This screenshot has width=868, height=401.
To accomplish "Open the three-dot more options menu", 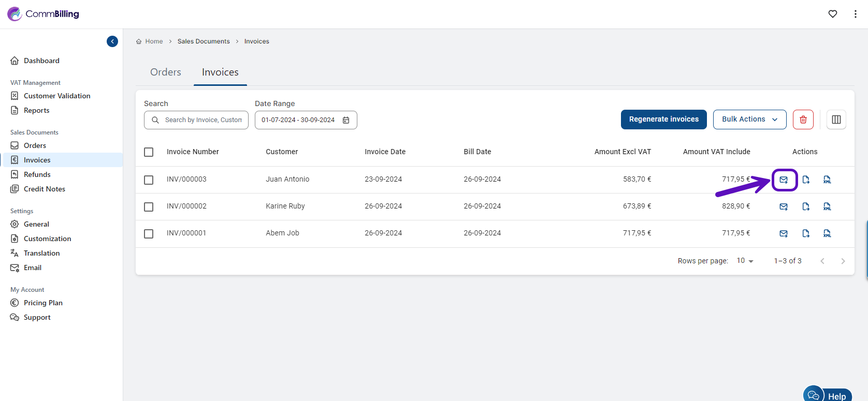I will 855,14.
